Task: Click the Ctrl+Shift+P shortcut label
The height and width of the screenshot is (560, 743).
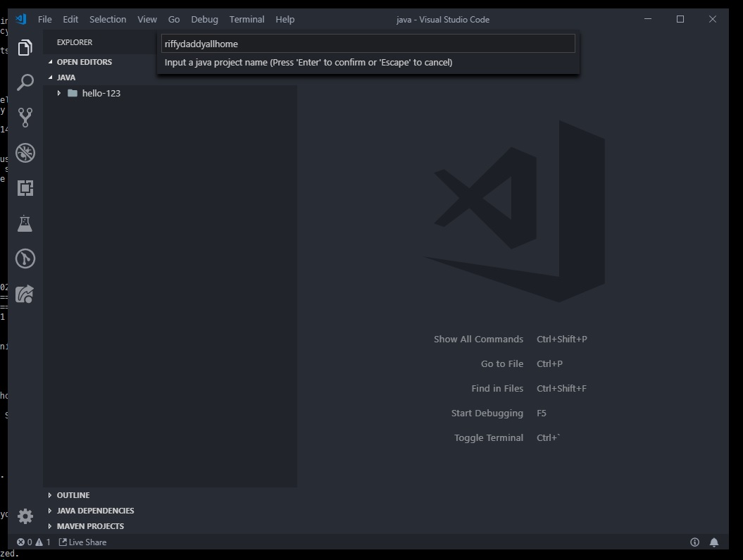Action: 562,340
